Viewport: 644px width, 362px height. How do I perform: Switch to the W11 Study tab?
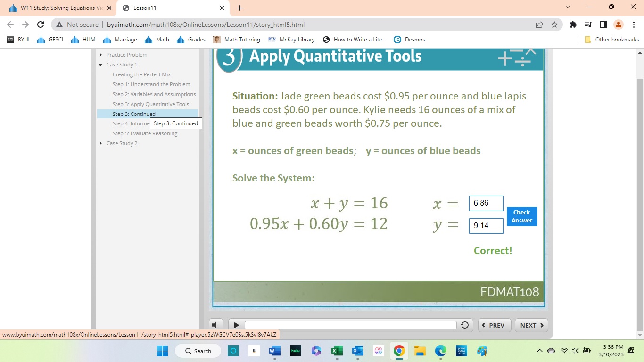pyautogui.click(x=57, y=8)
